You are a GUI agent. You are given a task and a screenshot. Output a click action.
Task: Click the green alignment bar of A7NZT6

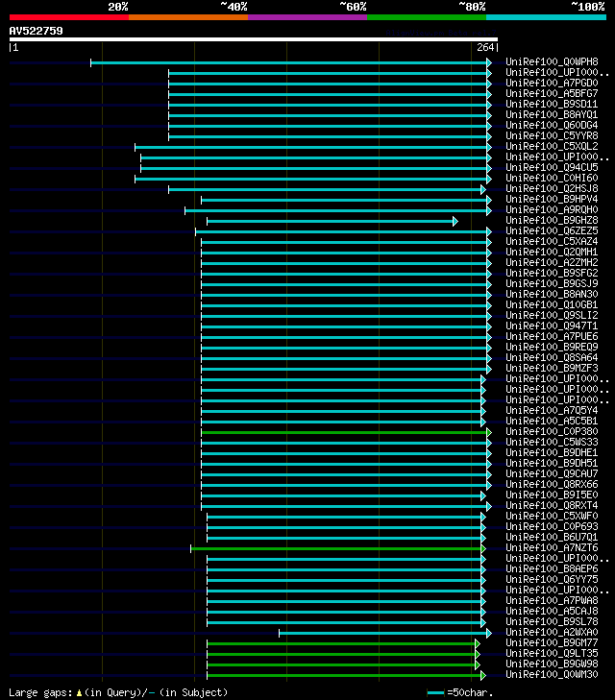[338, 548]
